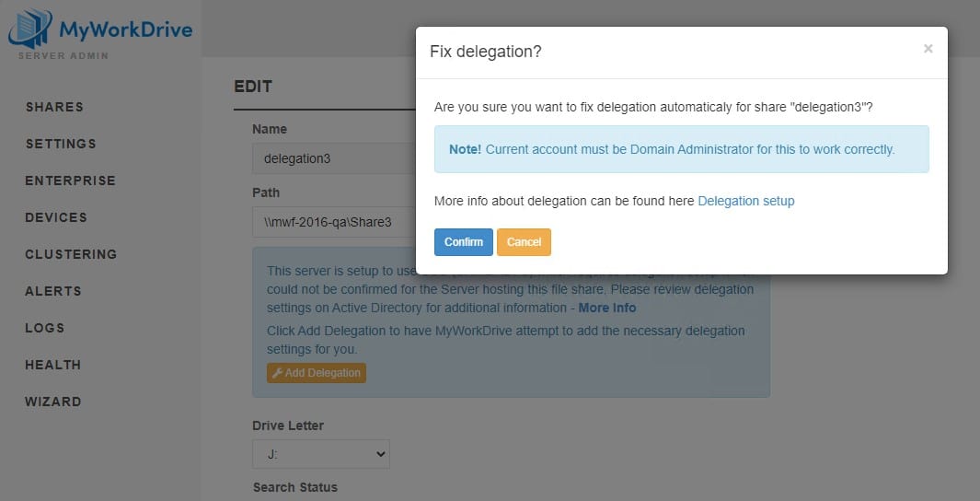Click the MyWorkDrive logo icon
Screen dimensions: 980x501
(29, 29)
